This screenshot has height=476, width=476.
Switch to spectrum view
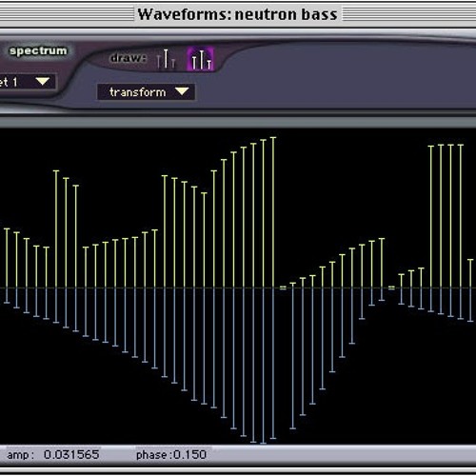point(38,50)
